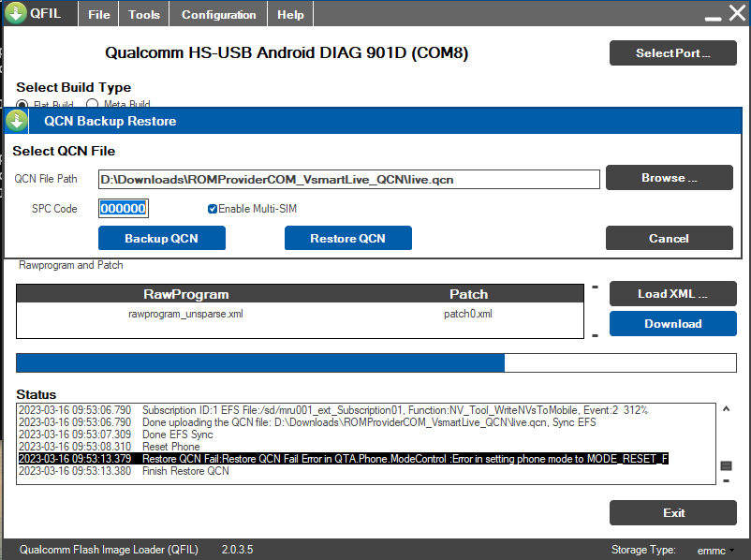Select the Flat Build radio button
This screenshot has height=560, width=751.
[22, 105]
